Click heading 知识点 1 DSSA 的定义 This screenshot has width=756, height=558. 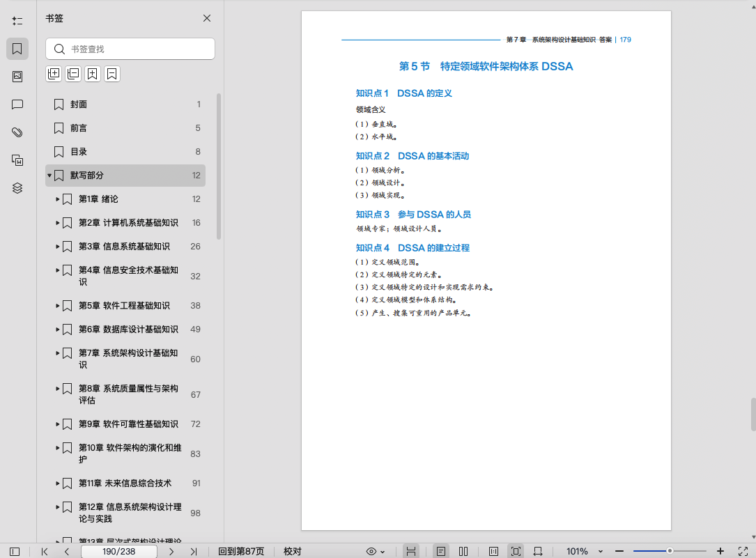point(403,93)
